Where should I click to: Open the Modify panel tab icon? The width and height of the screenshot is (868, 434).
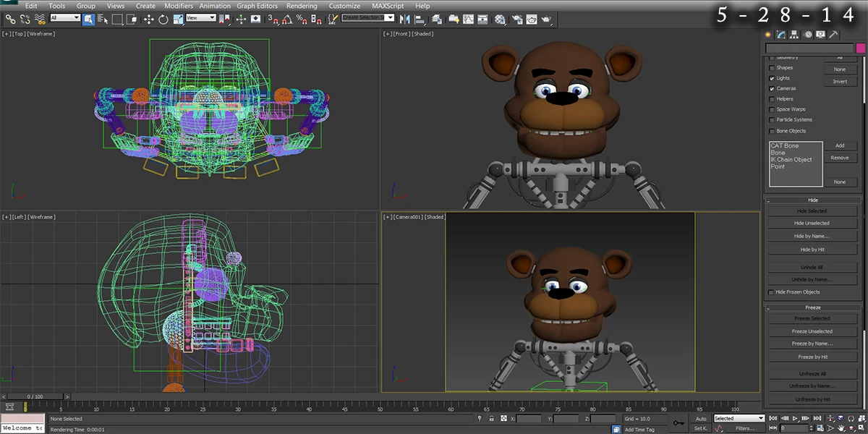(781, 34)
